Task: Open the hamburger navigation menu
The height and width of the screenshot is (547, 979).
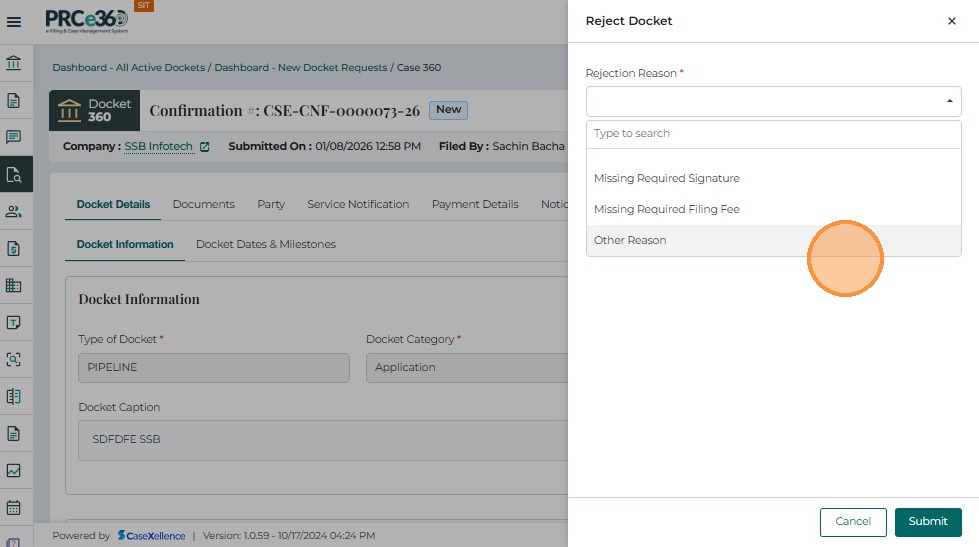Action: (x=14, y=21)
